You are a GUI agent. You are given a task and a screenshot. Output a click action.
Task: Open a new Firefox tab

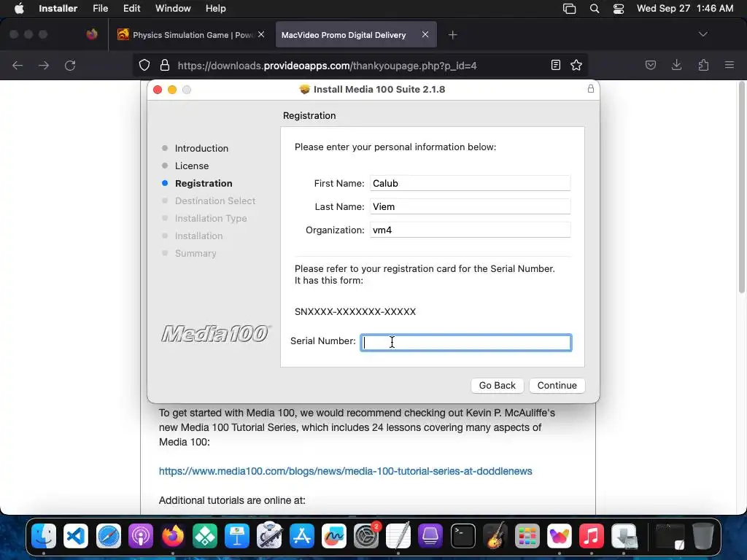pyautogui.click(x=452, y=35)
